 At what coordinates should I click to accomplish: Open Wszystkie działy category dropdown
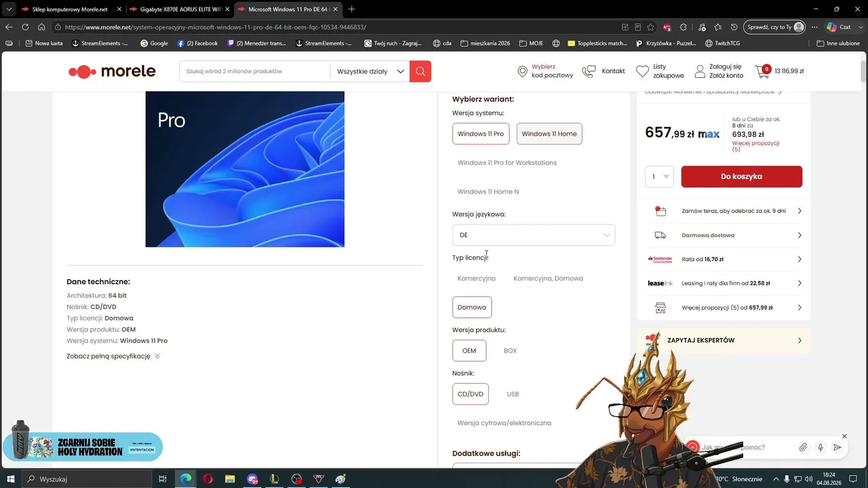point(370,71)
